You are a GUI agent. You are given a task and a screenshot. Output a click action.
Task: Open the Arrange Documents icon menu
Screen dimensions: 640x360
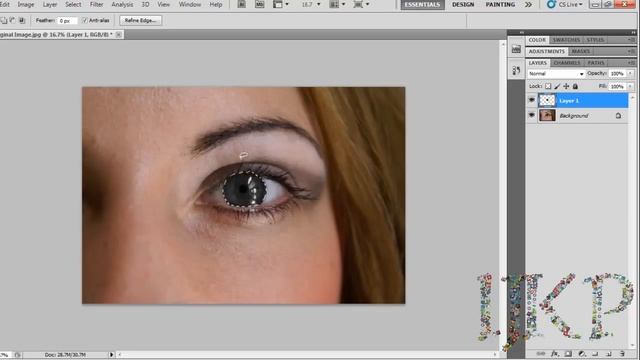tap(337, 4)
